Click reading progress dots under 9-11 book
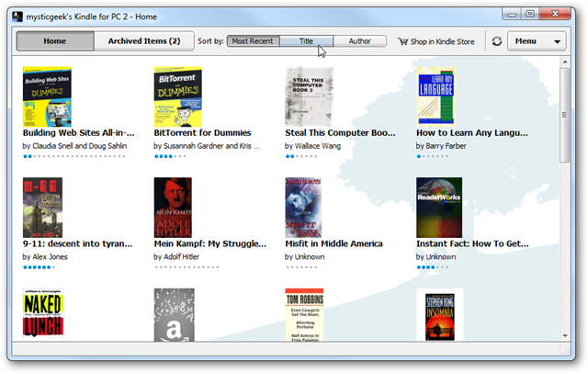 (39, 267)
